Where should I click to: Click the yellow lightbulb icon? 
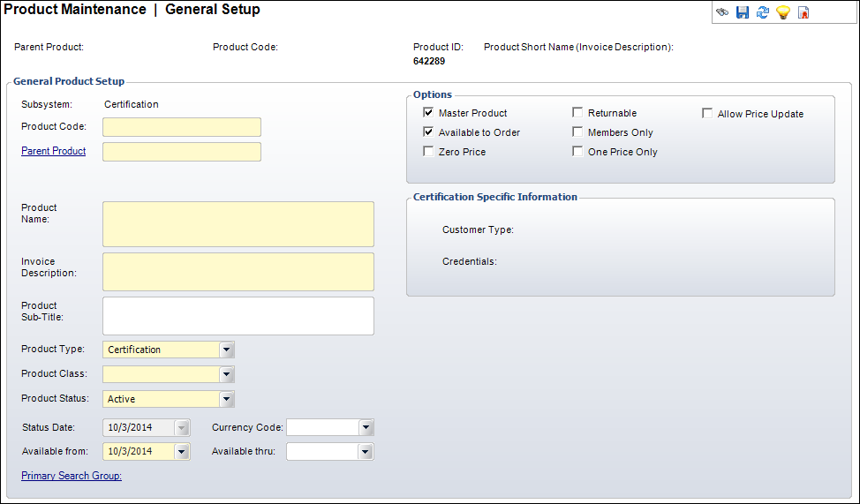tap(782, 12)
